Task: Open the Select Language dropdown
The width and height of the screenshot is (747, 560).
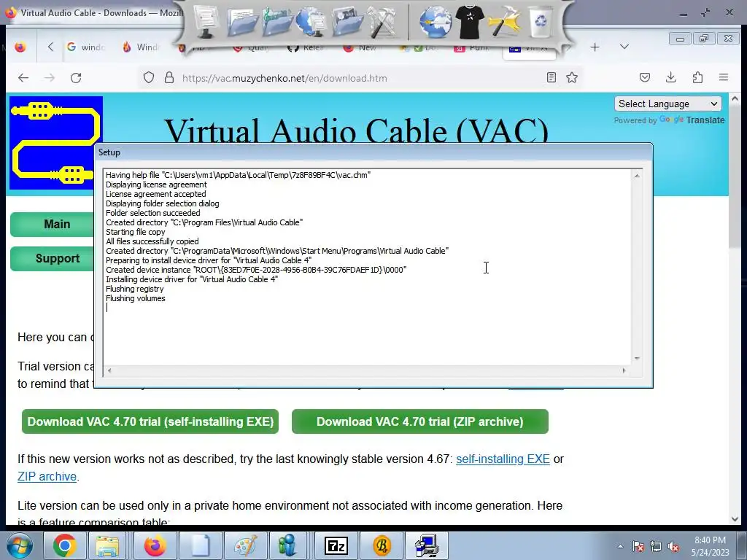Action: 667,104
